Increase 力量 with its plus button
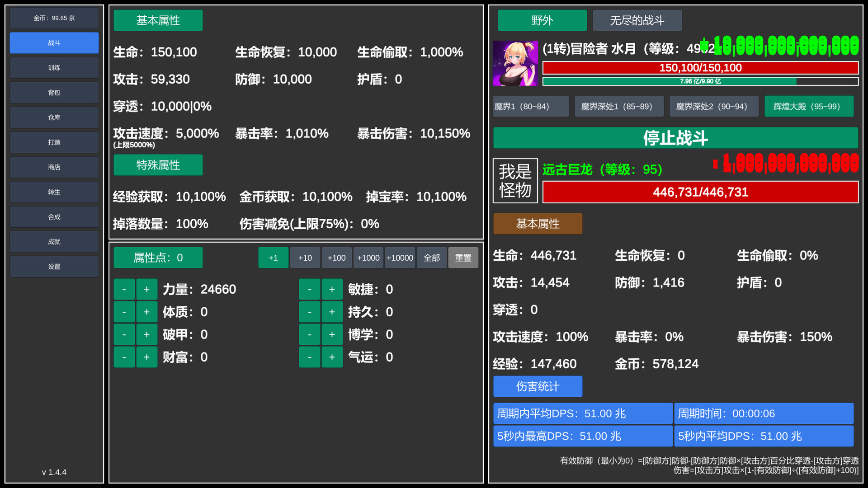Image resolution: width=868 pixels, height=488 pixels. pos(146,289)
